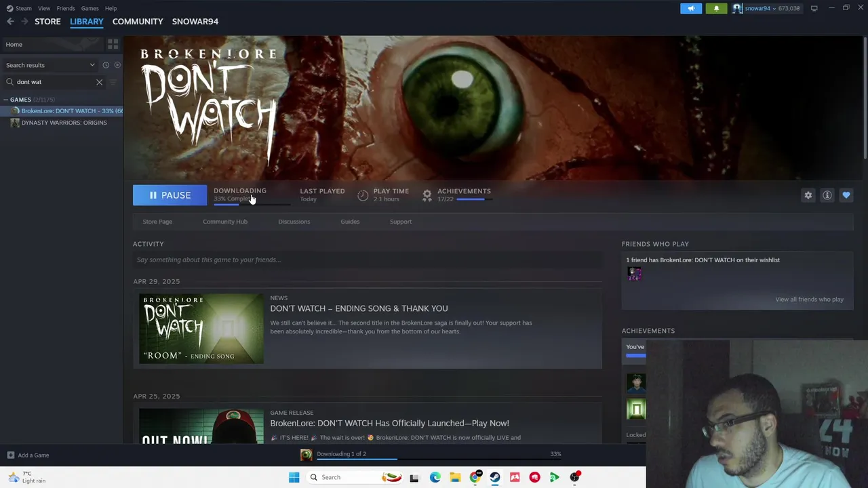The height and width of the screenshot is (488, 868).
Task: Open the announcements megaphone button
Action: point(691,8)
